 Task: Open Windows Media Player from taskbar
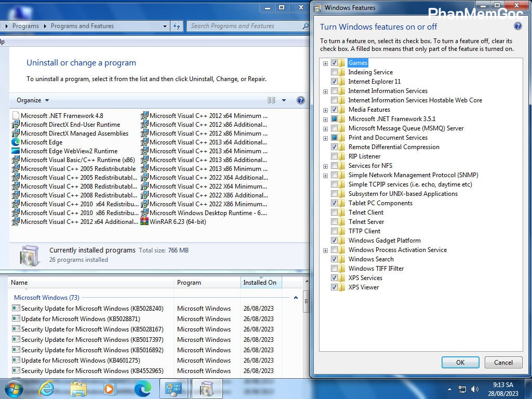coord(110,389)
